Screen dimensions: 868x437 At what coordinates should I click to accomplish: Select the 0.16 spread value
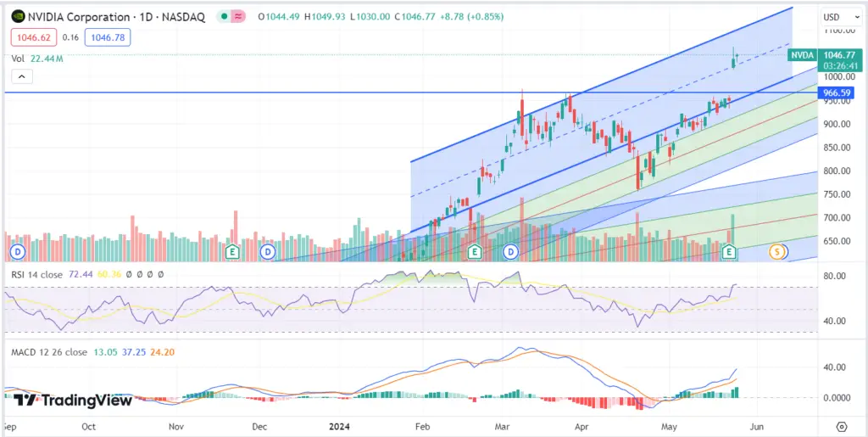click(x=70, y=37)
